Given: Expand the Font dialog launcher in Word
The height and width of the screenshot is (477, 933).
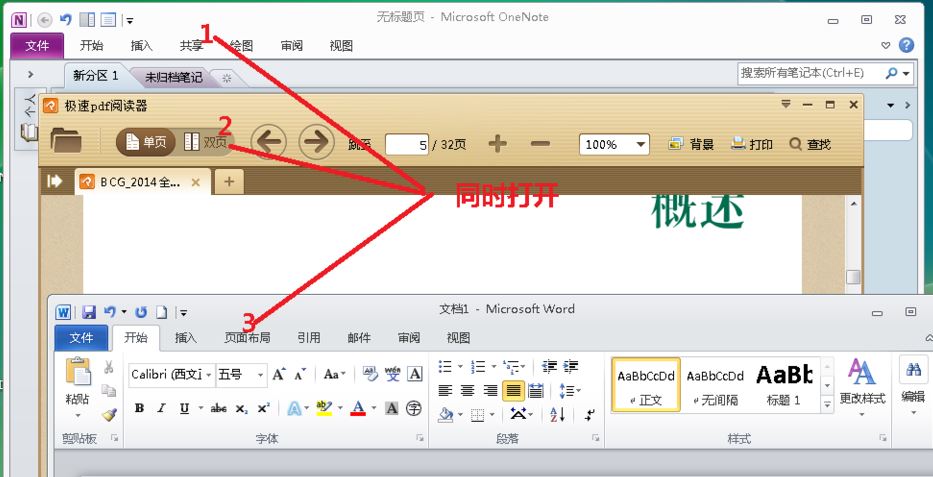Looking at the screenshot, I should pos(420,438).
